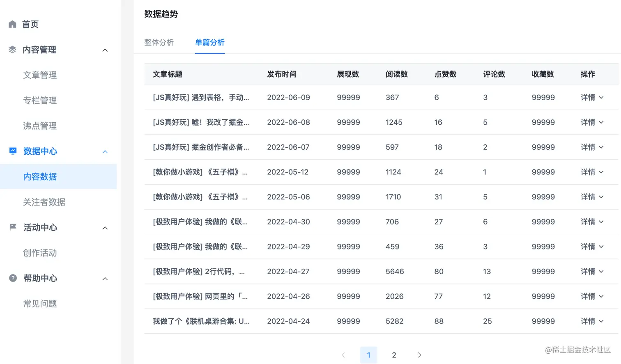Image resolution: width=621 pixels, height=364 pixels.
Task: Go to previous page with left arrow
Action: click(343, 355)
